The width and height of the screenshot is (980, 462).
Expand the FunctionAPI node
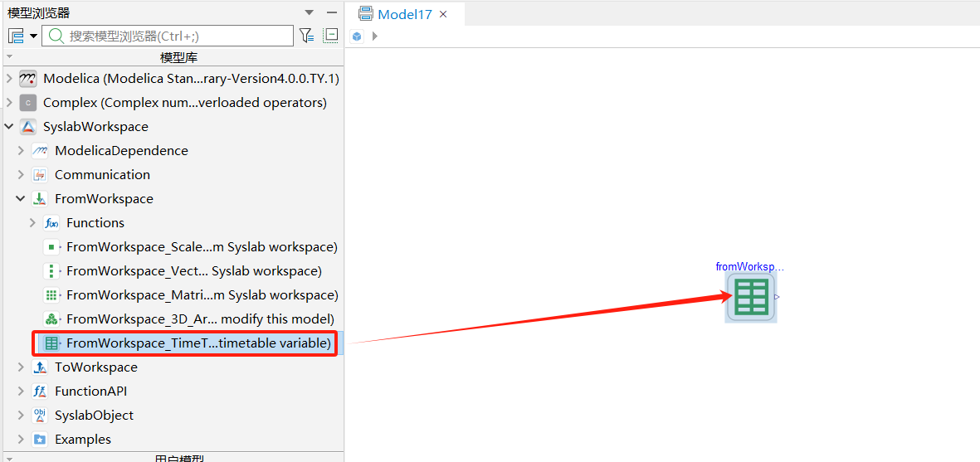point(21,391)
